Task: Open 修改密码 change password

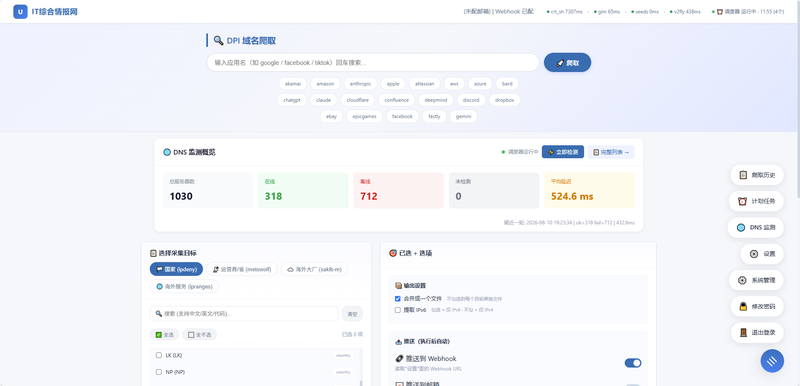Action: pos(757,306)
